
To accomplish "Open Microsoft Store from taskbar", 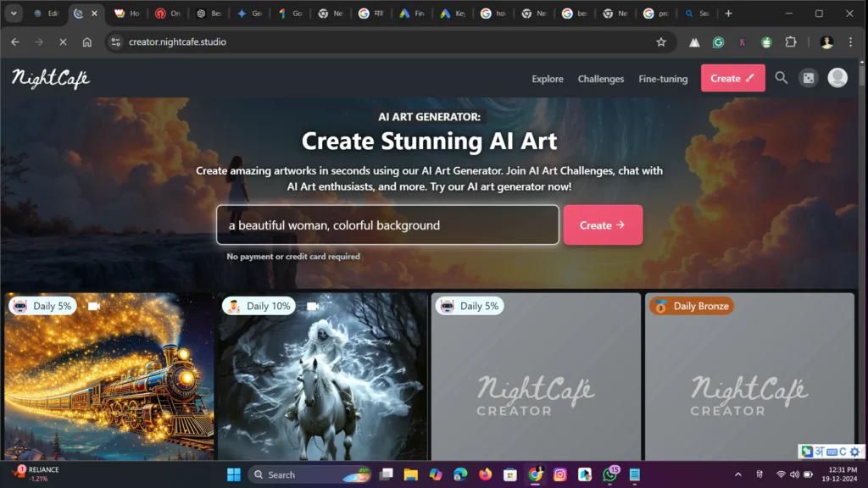I will [x=510, y=474].
